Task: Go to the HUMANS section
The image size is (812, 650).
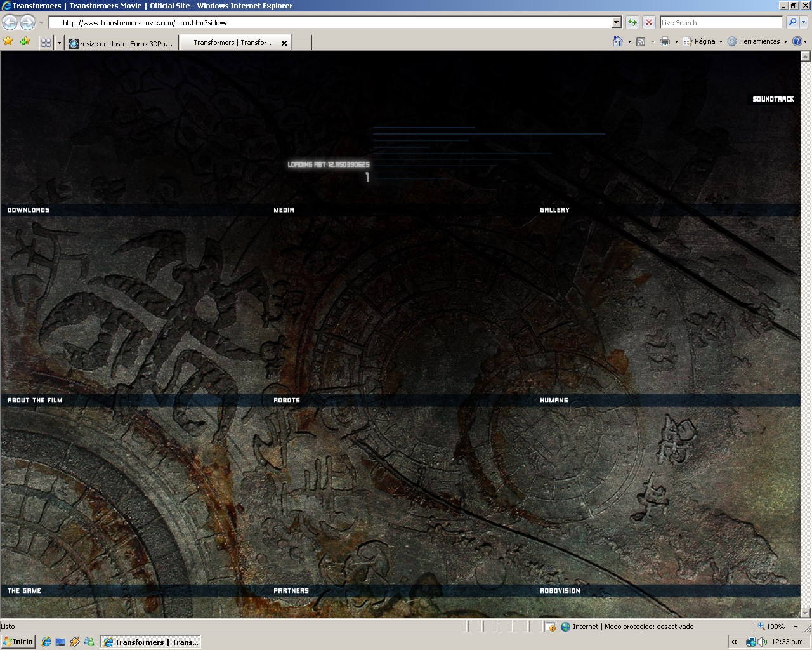Action: tap(554, 401)
